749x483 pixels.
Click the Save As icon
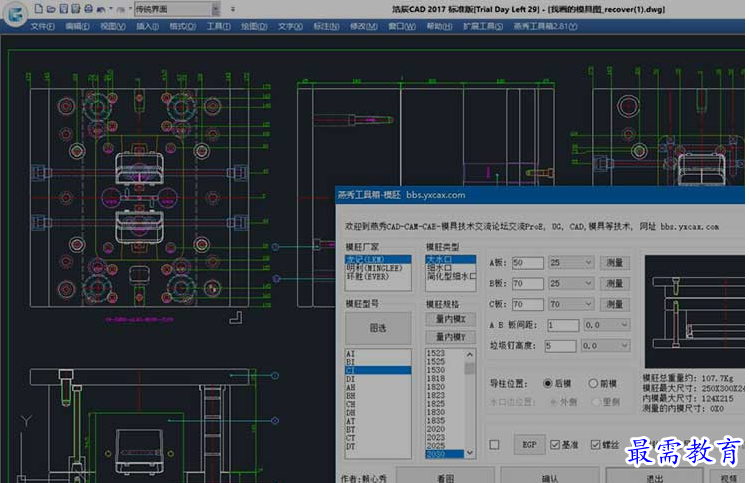(x=75, y=9)
